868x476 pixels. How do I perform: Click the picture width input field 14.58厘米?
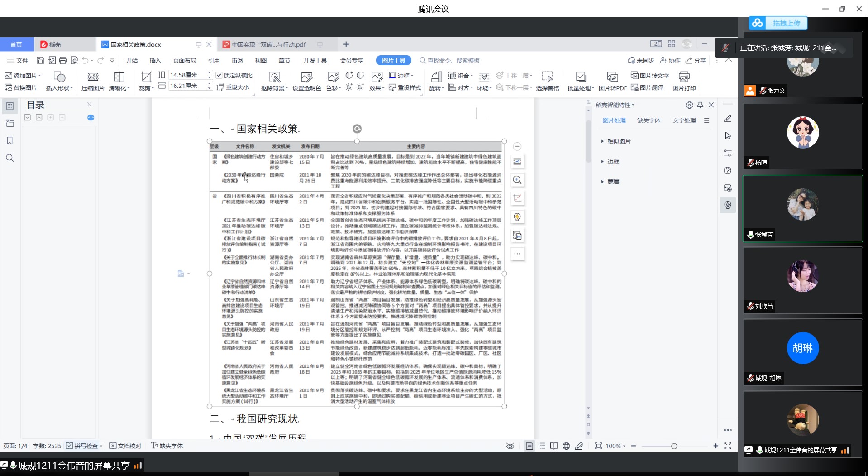[187, 75]
